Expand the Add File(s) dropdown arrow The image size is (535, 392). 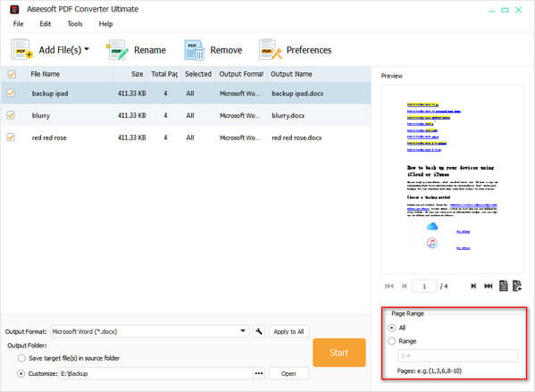tap(87, 49)
